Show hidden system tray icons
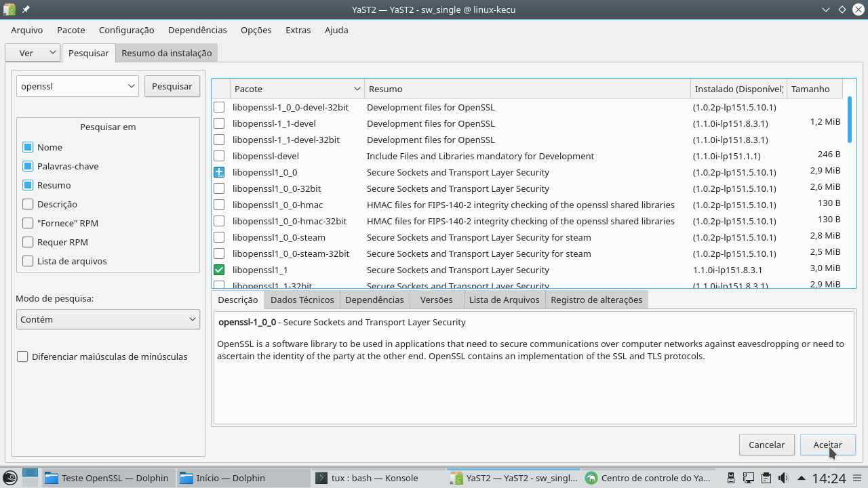This screenshot has height=488, width=868. tap(801, 478)
